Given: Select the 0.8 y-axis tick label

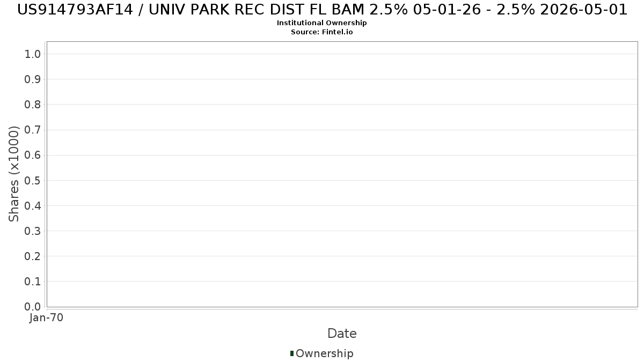Looking at the screenshot, I should (33, 104).
